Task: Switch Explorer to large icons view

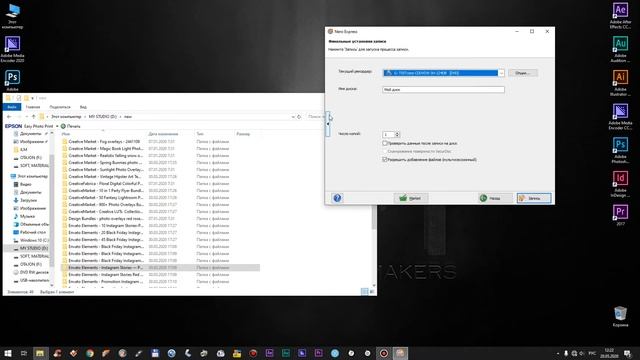Action: pos(372,291)
